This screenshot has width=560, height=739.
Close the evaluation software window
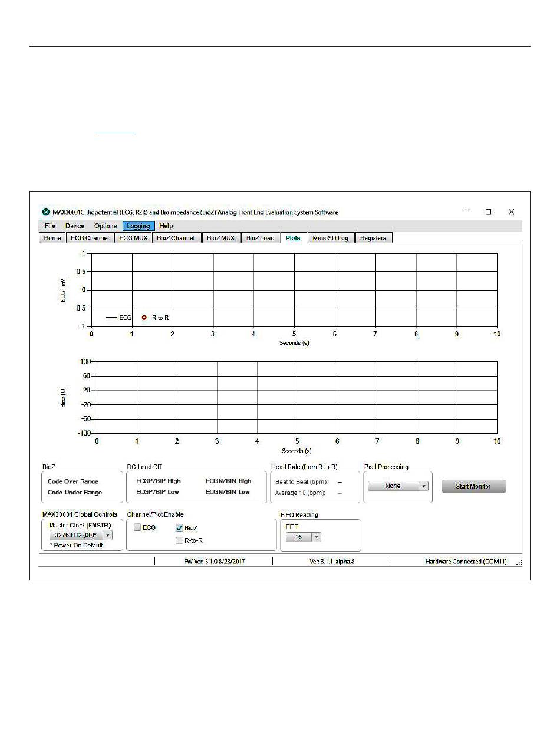coord(512,212)
